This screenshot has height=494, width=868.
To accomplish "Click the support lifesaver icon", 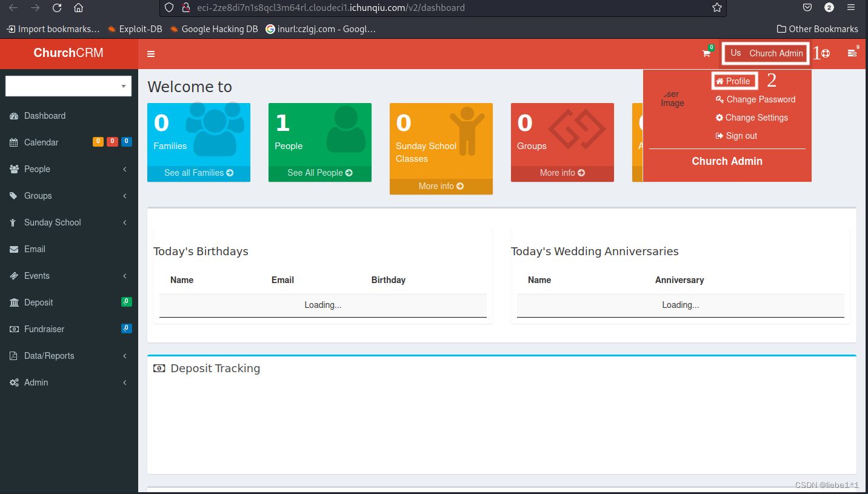I will click(x=826, y=53).
